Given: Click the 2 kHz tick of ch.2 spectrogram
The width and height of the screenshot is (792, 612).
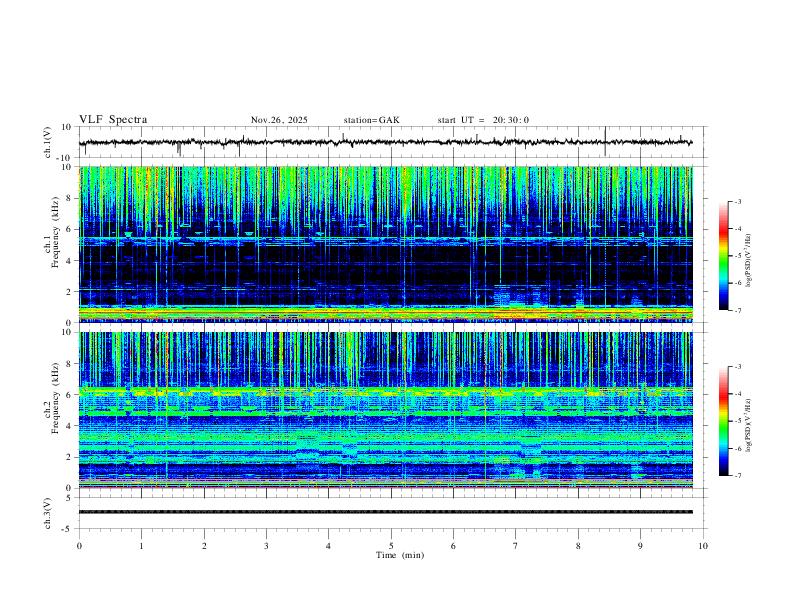Looking at the screenshot, I should 70,457.
